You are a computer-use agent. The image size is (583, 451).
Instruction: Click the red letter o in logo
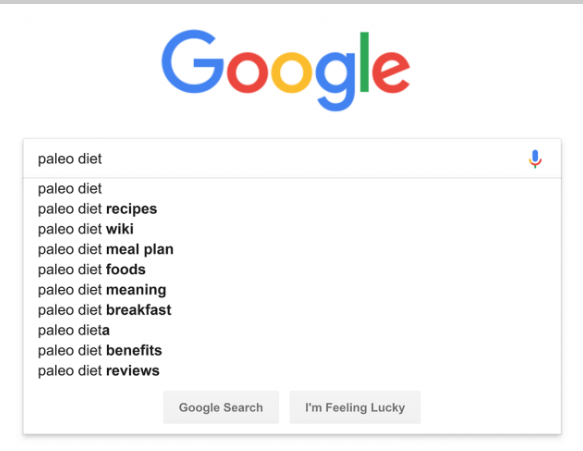[x=247, y=73]
